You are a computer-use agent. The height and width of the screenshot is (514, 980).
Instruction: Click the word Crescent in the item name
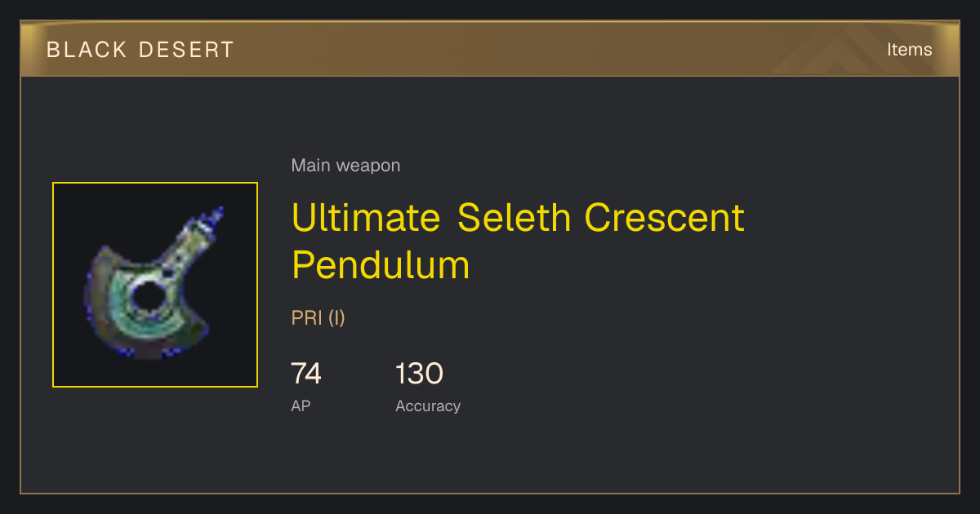[x=665, y=218]
